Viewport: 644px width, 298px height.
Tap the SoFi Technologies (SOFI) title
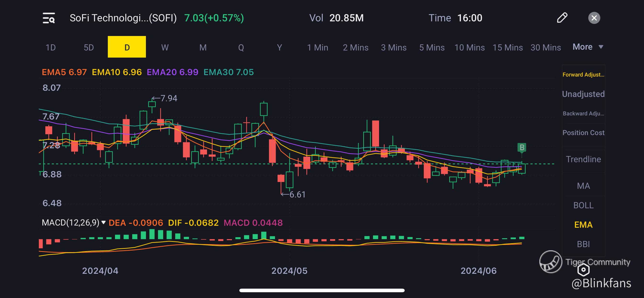[x=123, y=18]
